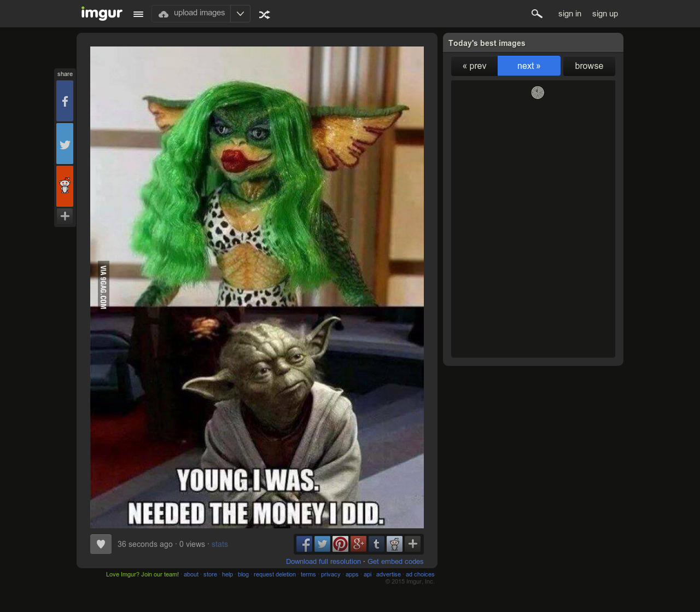Open the store footer link
700x612 pixels.
coord(210,574)
